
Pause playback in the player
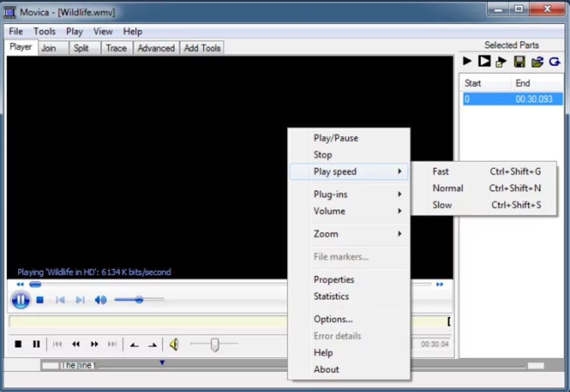click(21, 300)
